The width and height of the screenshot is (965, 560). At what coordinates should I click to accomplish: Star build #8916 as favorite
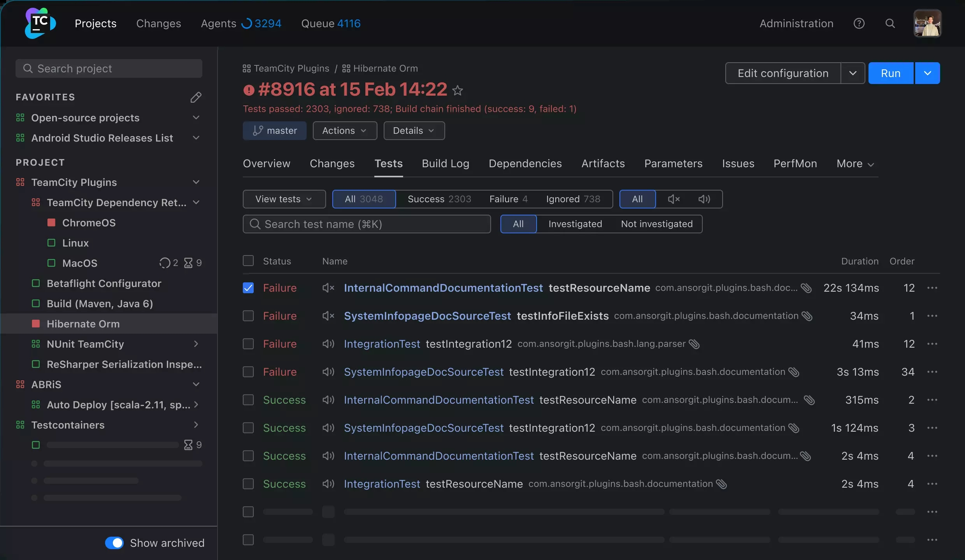[x=458, y=90]
